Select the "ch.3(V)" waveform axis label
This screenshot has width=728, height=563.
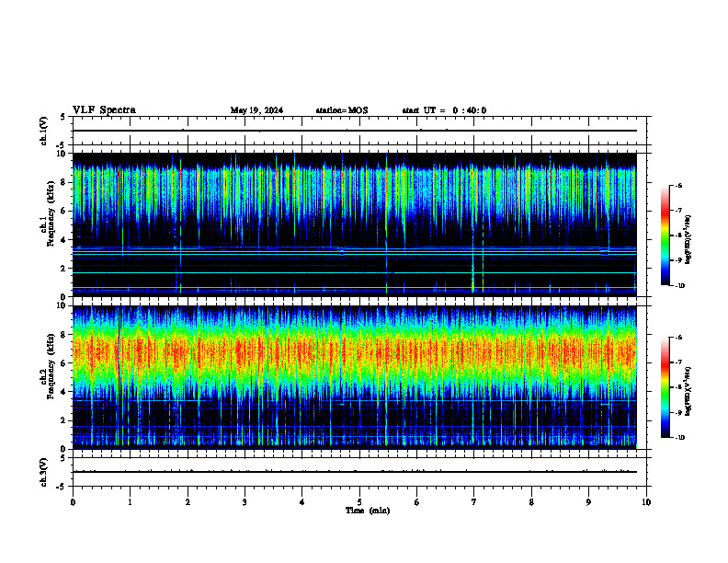click(x=43, y=472)
